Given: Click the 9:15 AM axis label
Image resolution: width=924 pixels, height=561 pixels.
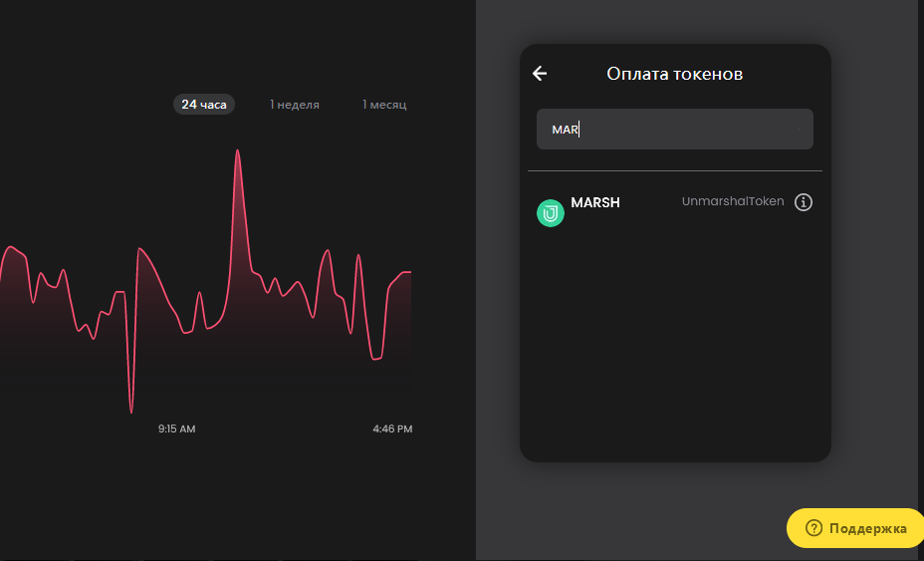Looking at the screenshot, I should pyautogui.click(x=177, y=428).
